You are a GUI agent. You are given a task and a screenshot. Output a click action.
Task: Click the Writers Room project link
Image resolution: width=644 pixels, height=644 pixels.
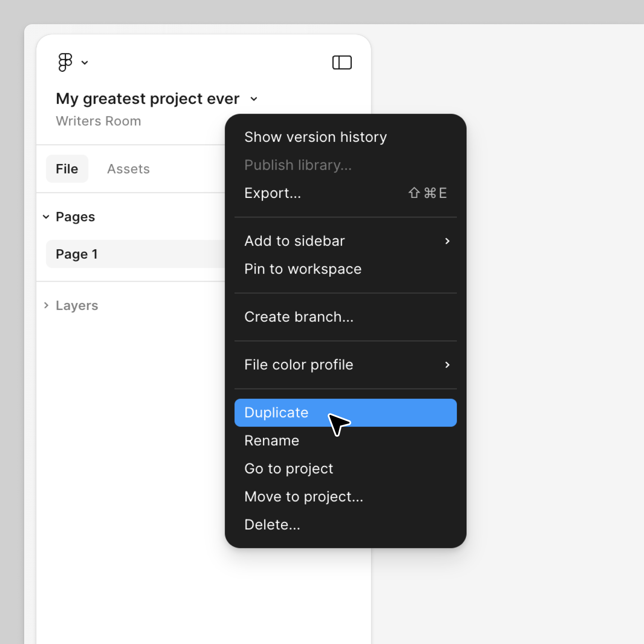tap(98, 121)
